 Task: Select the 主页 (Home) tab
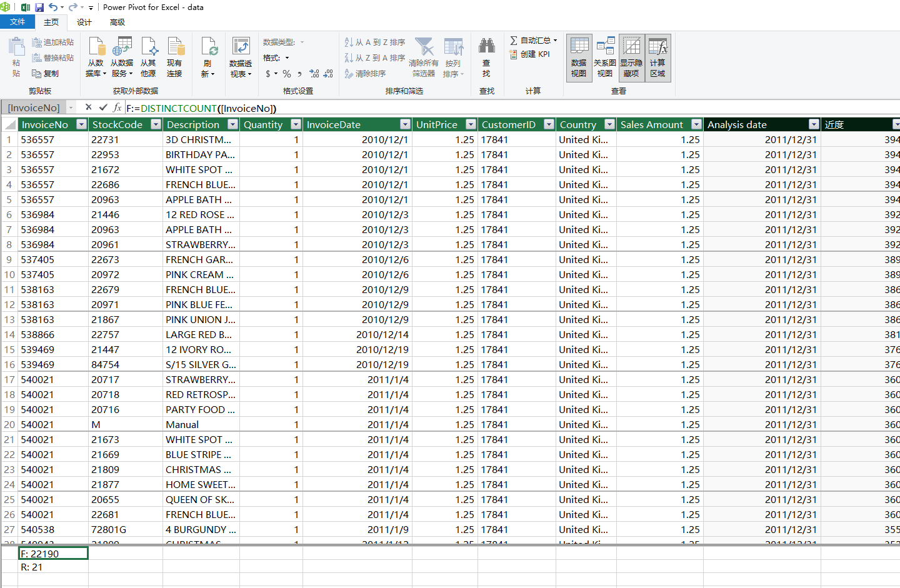[x=51, y=22]
